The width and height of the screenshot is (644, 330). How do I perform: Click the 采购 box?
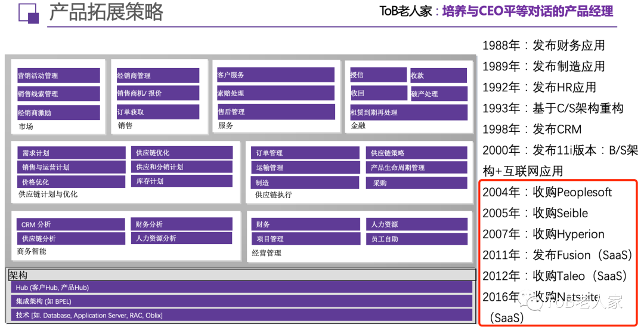click(x=416, y=183)
